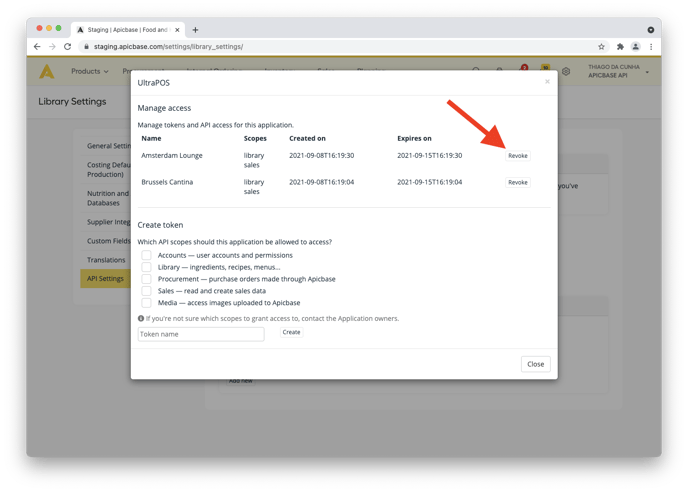The width and height of the screenshot is (688, 492).
Task: Reload the current browser page
Action: click(x=68, y=47)
